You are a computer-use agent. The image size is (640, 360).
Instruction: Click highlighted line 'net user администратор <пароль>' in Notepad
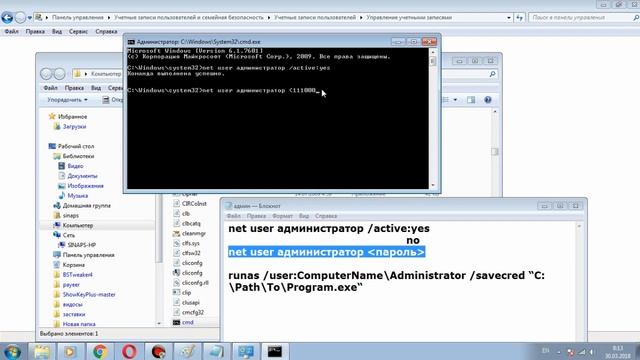[x=326, y=252]
